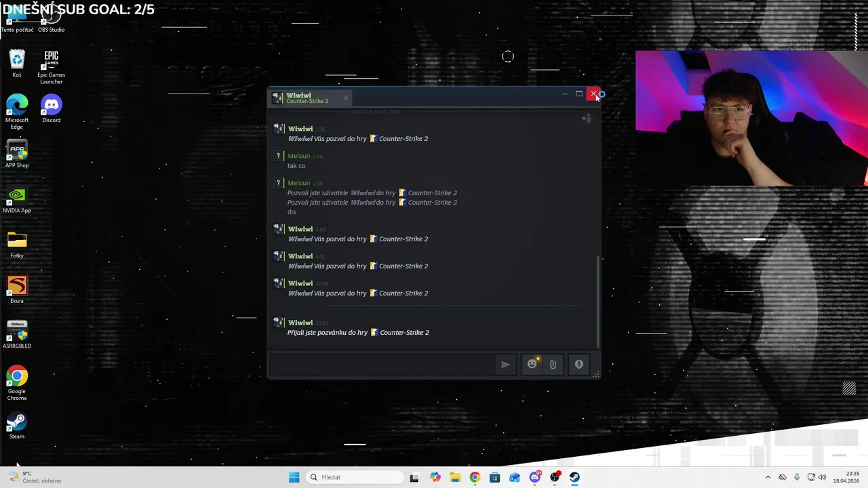This screenshot has height=488, width=868.
Task: Select the Koš recycle bin icon
Action: point(17,64)
